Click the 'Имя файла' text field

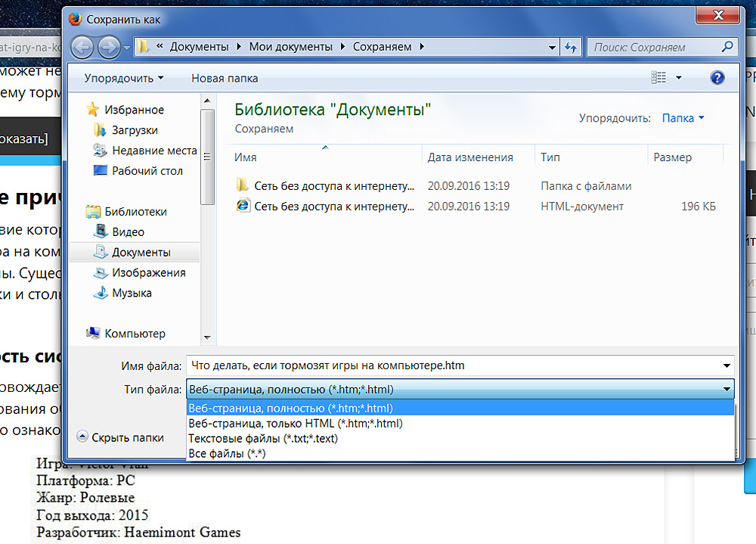coord(452,365)
